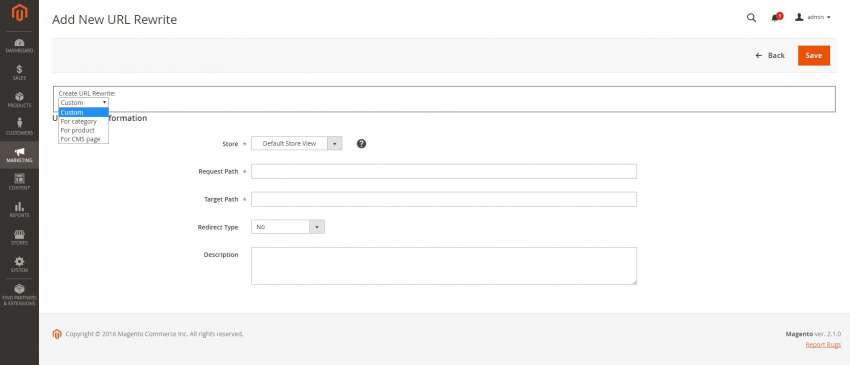Click the search magnifier icon
The height and width of the screenshot is (365, 850).
751,17
